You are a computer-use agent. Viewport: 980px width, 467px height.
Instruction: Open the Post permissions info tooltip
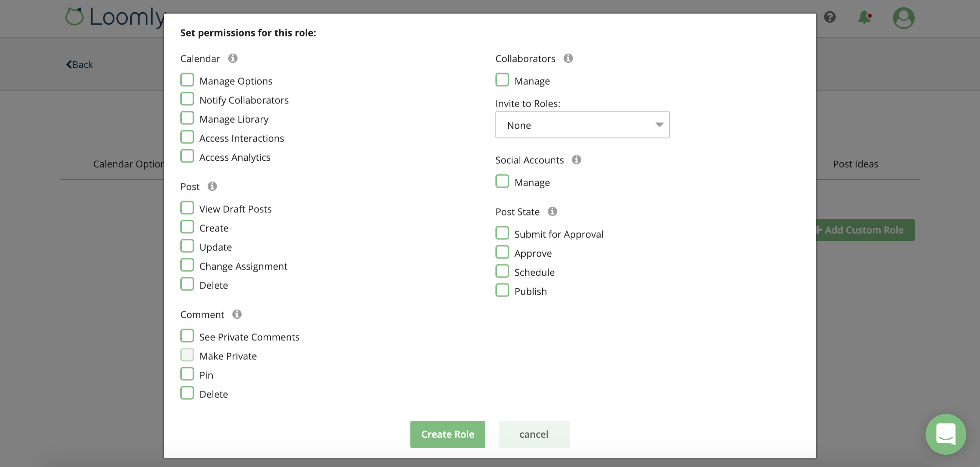coord(212,187)
